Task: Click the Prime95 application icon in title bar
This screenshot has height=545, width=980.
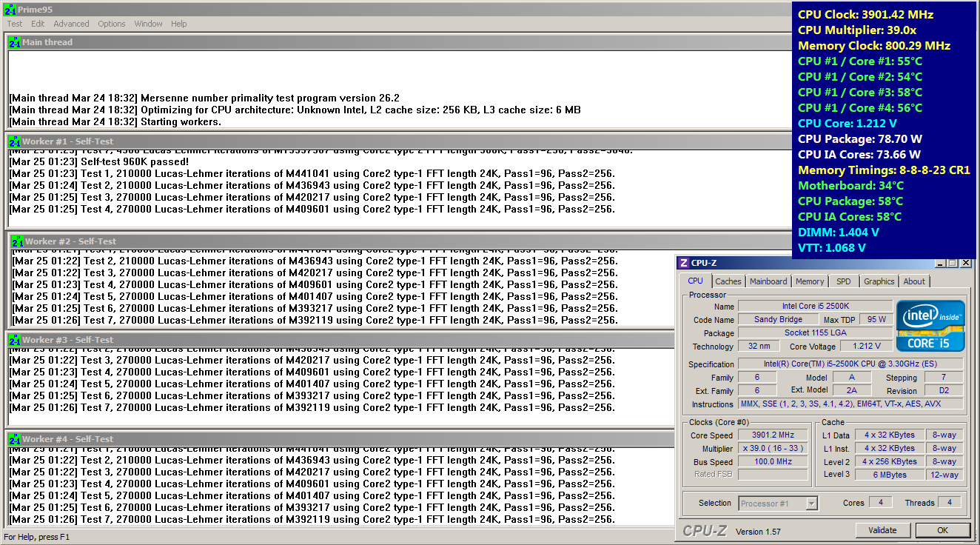Action: coord(10,10)
